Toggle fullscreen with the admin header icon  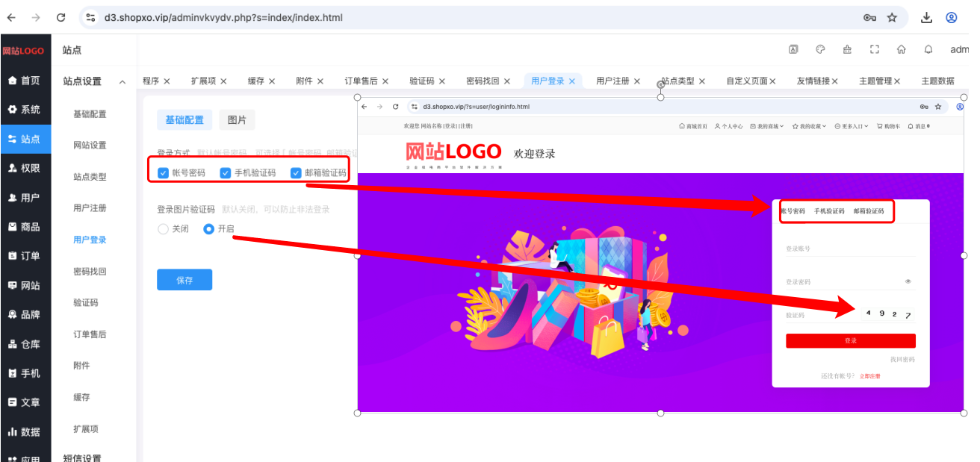(875, 50)
